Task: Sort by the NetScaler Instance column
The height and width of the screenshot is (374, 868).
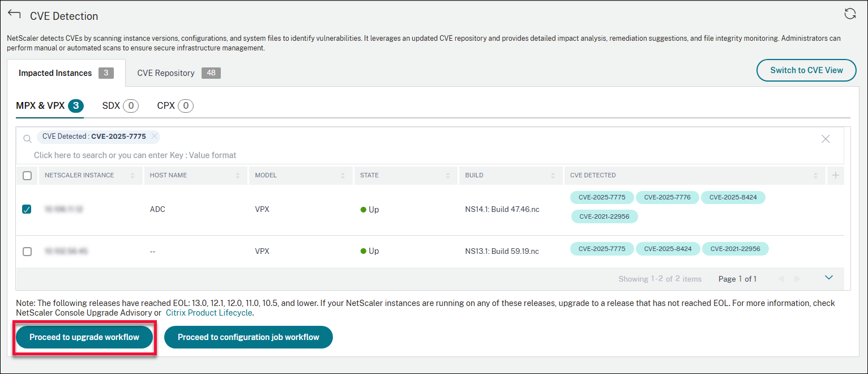Action: (132, 176)
